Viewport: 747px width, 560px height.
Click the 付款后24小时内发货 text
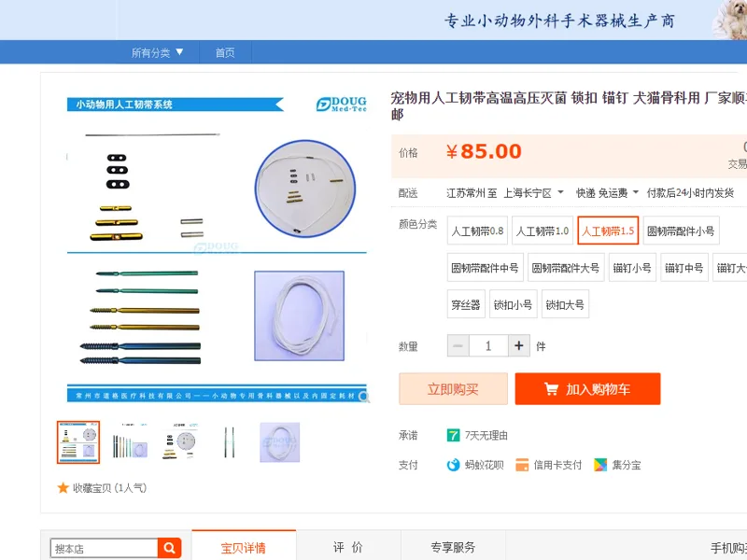[690, 193]
